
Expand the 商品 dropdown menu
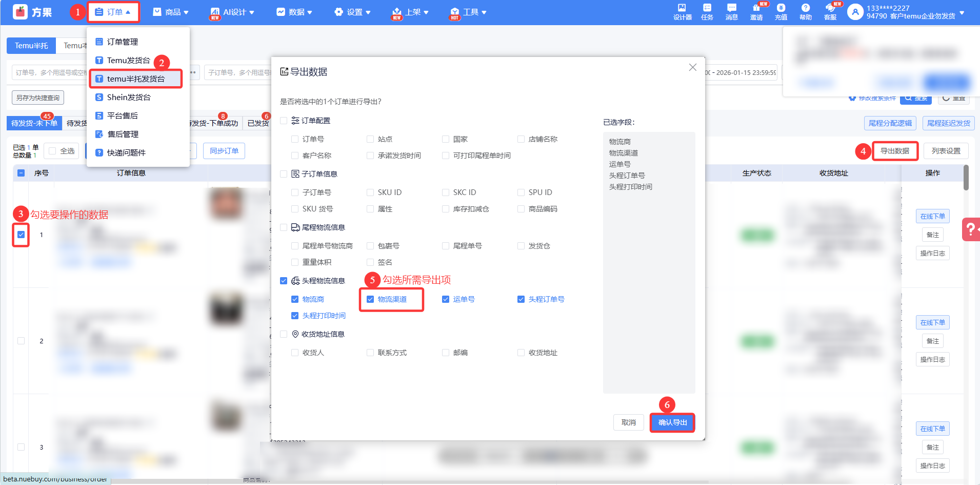click(171, 12)
